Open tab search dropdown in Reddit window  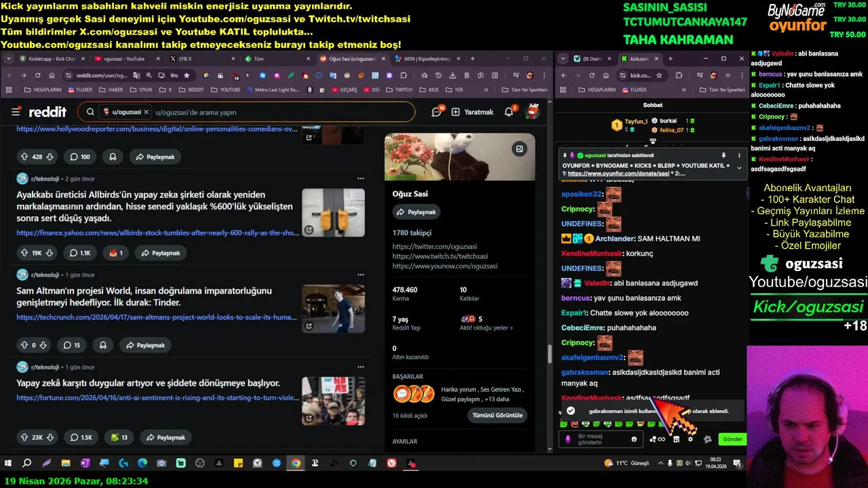[x=9, y=59]
